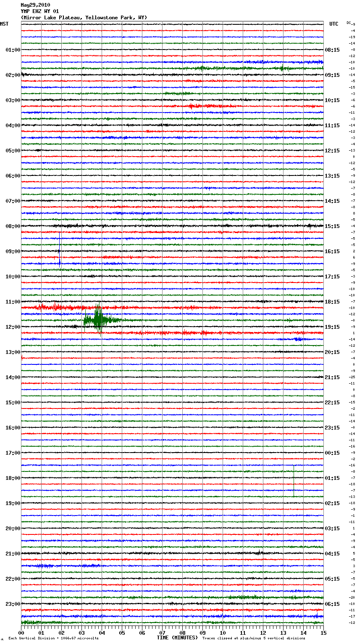Click the TIME (MINUTES) axis label
357x644 pixels.
[x=177, y=638]
